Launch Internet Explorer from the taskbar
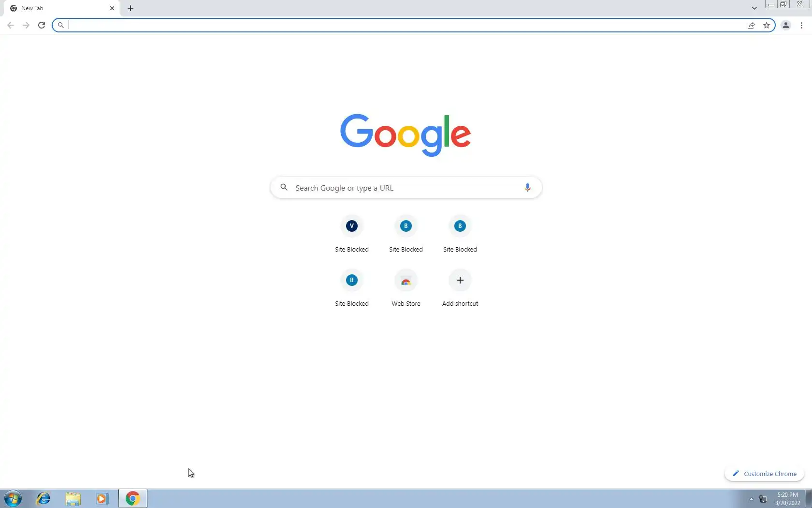Image resolution: width=812 pixels, height=508 pixels. click(43, 498)
